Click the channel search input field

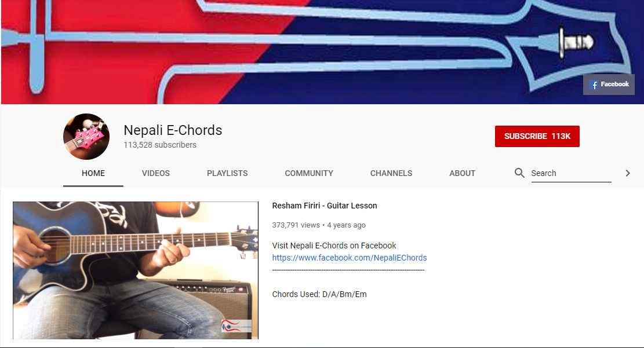tap(571, 173)
